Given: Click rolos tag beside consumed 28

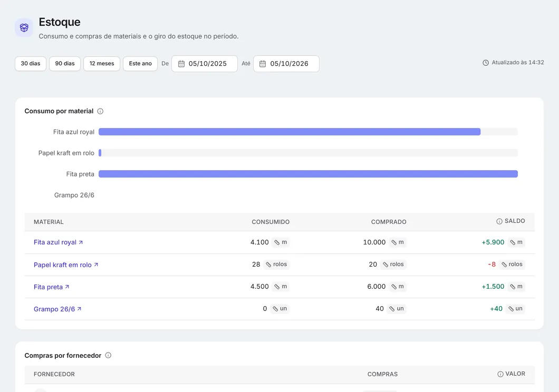Looking at the screenshot, I should (x=276, y=264).
